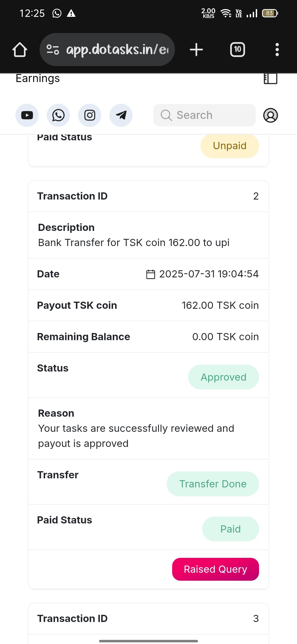The width and height of the screenshot is (297, 644).
Task: Open the YouTube channel icon
Action: [27, 115]
